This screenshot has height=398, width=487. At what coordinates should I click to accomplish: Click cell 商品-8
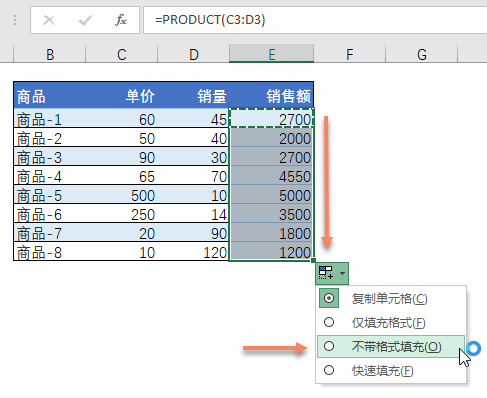click(50, 252)
